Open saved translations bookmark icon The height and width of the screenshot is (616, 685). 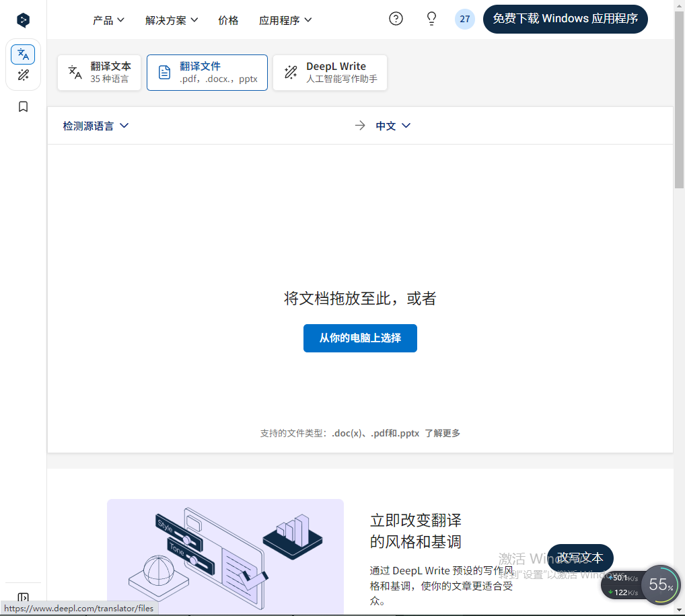tap(23, 107)
